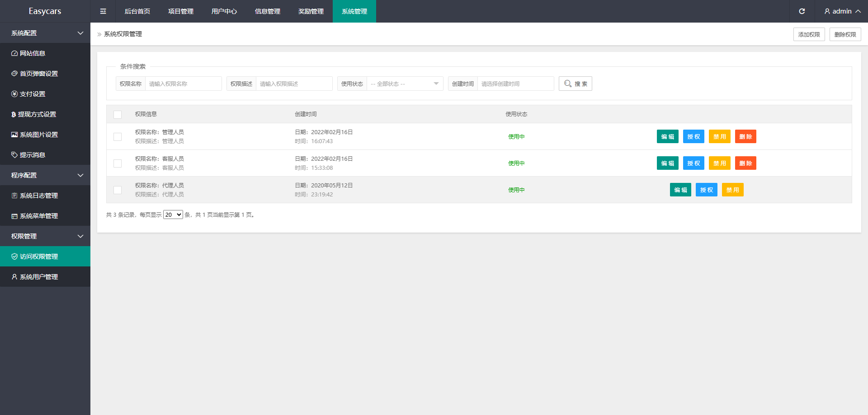Image resolution: width=868 pixels, height=415 pixels.
Task: Click the 权限名称 search input field
Action: [x=183, y=84]
